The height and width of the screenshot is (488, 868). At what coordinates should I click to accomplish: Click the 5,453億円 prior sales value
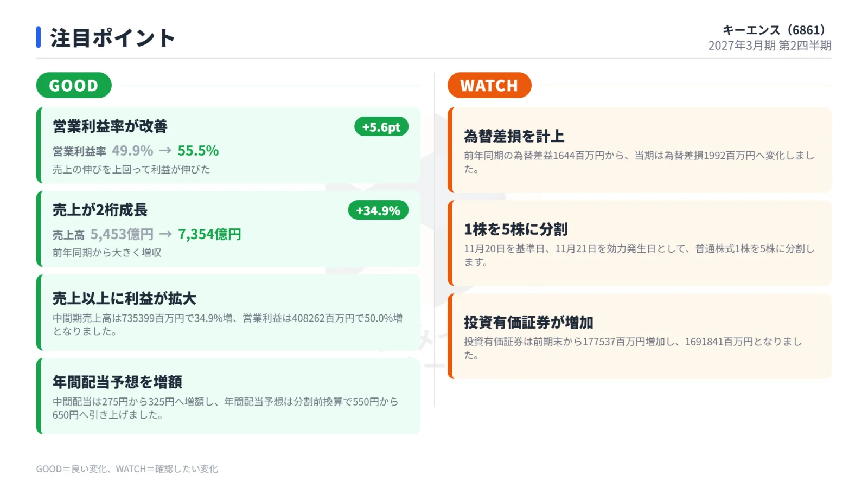[x=122, y=234]
